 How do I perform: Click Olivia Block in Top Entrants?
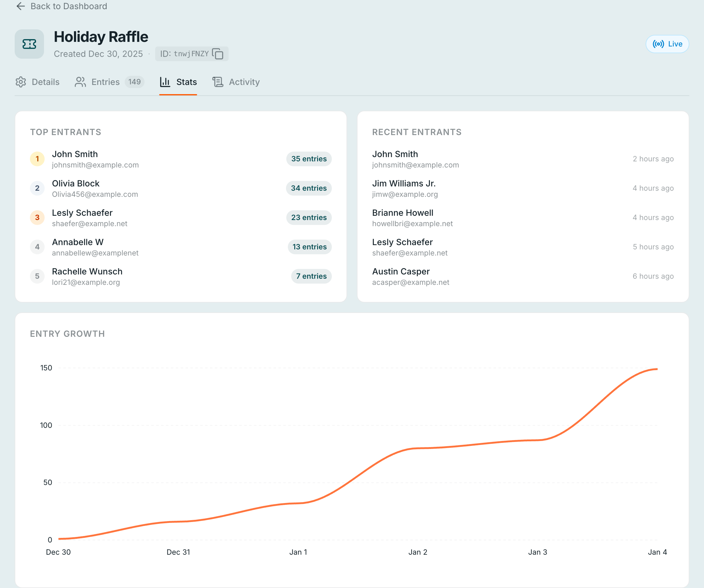click(75, 183)
